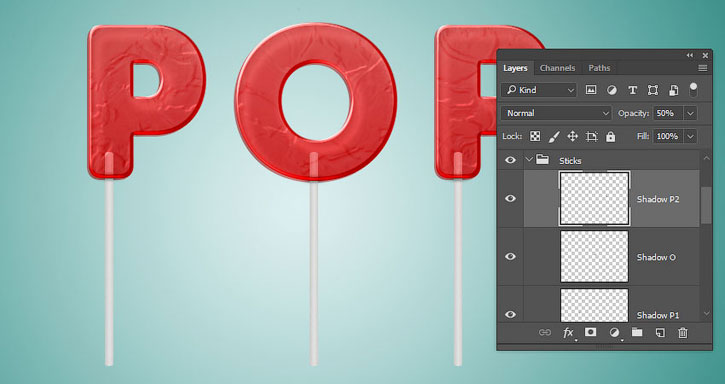This screenshot has width=725, height=384.
Task: Open the Normal blend mode dropdown
Action: coord(556,113)
